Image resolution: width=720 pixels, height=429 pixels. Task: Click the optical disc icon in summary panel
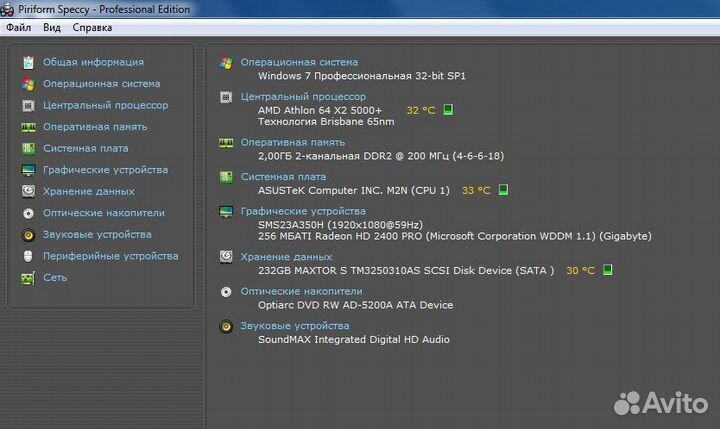[226, 292]
